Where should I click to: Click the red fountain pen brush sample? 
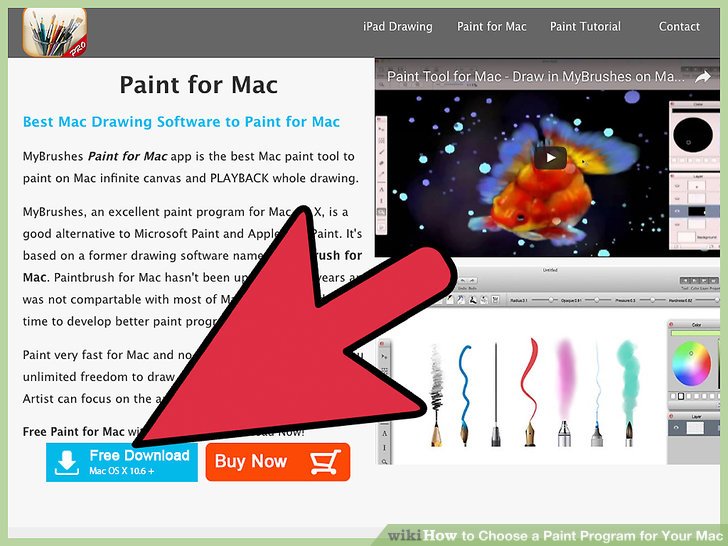pyautogui.click(x=530, y=392)
